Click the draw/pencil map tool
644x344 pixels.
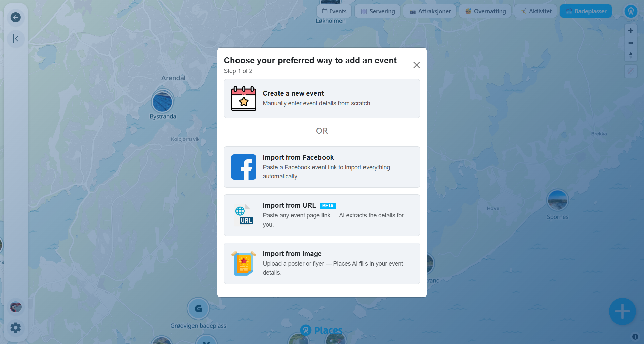[631, 71]
